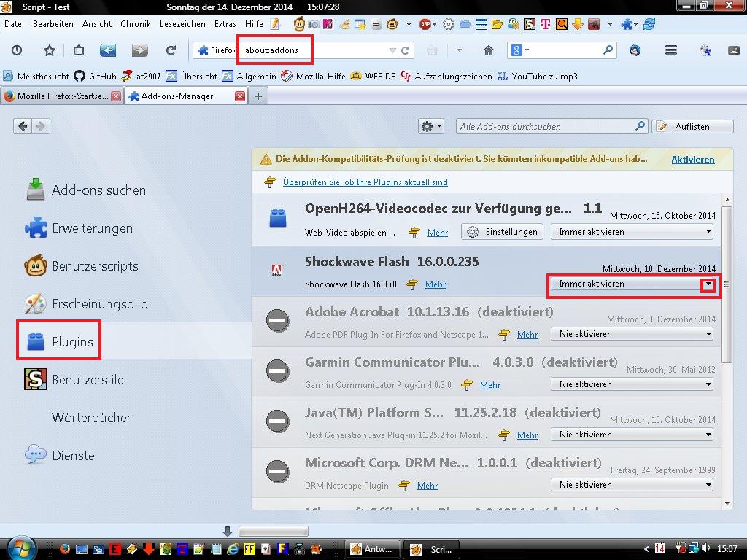Click Mehr link for Adobe Acrobat
747x560 pixels.
click(527, 334)
